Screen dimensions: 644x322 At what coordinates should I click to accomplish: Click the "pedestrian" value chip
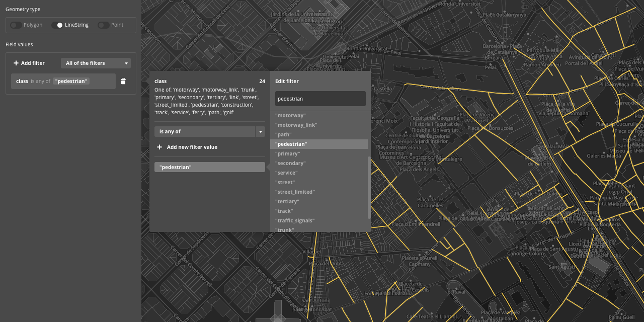point(209,167)
